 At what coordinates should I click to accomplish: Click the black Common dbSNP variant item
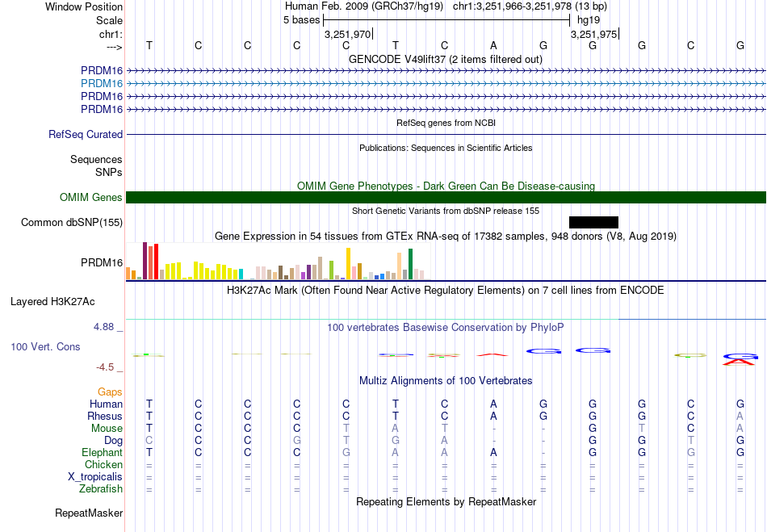coord(593,223)
